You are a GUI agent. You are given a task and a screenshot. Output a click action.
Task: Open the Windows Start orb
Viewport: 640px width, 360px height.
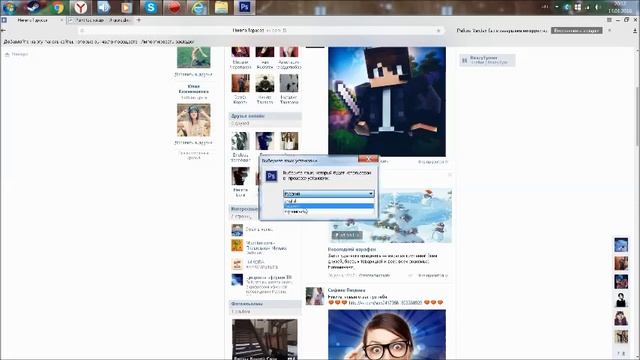(x=9, y=7)
